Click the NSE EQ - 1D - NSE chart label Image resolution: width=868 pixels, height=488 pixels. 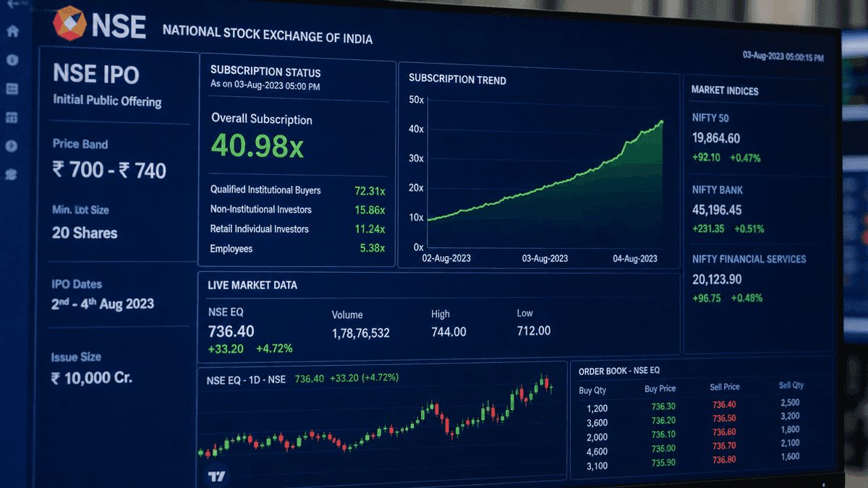246,379
